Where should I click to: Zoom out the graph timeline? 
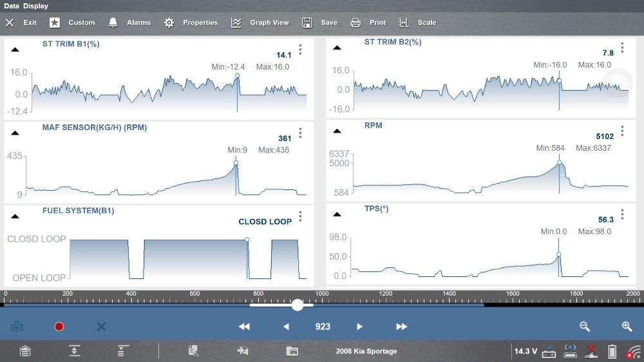pos(585,327)
